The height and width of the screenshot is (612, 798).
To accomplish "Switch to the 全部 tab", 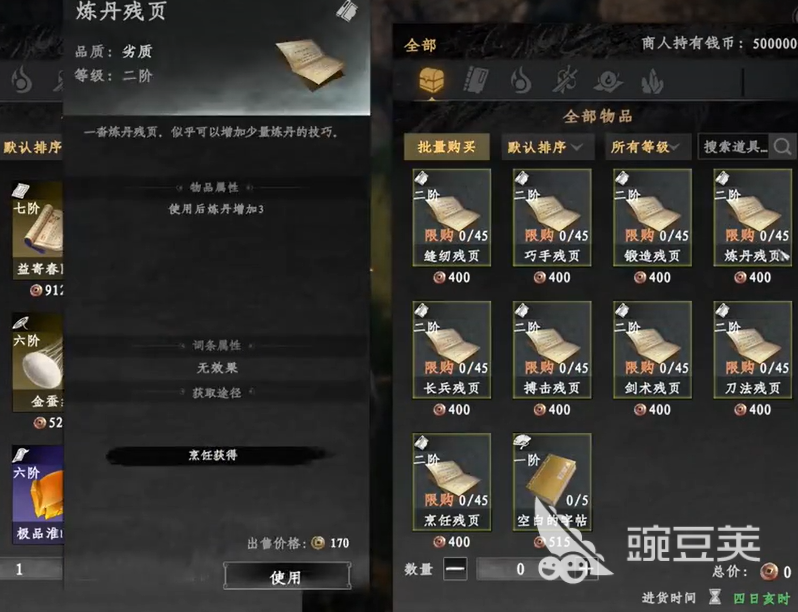I will (420, 45).
